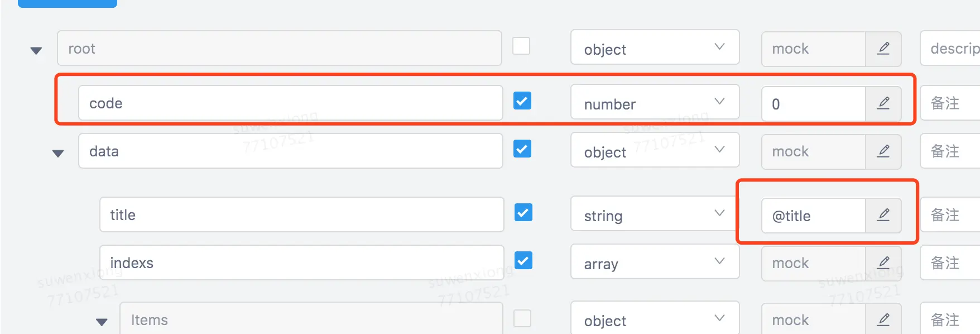Collapse the data node triangle

pos(58,154)
